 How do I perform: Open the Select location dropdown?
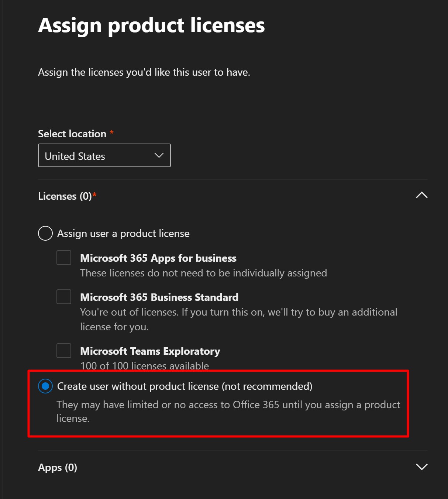coord(104,155)
